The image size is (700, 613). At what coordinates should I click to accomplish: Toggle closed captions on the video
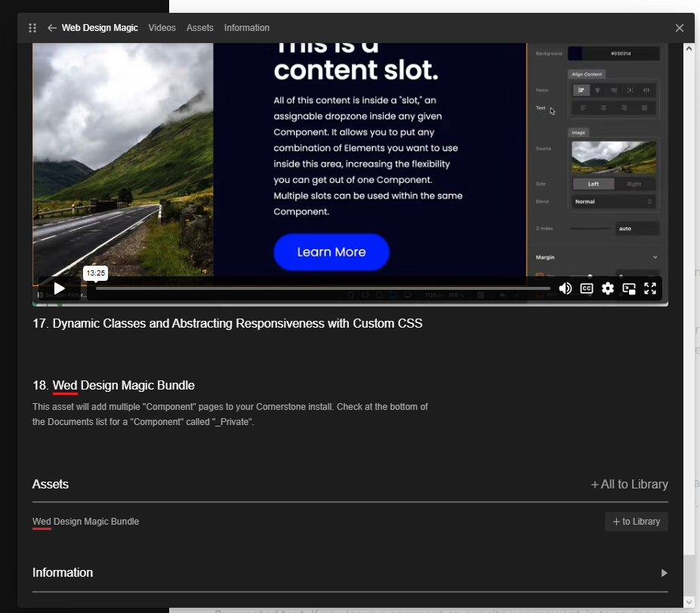coord(587,288)
